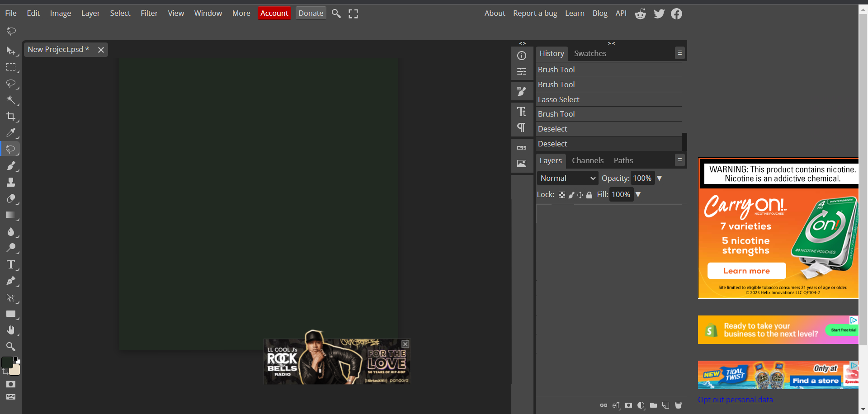868x414 pixels.
Task: Open the blend mode dropdown showing Normal
Action: 567,178
